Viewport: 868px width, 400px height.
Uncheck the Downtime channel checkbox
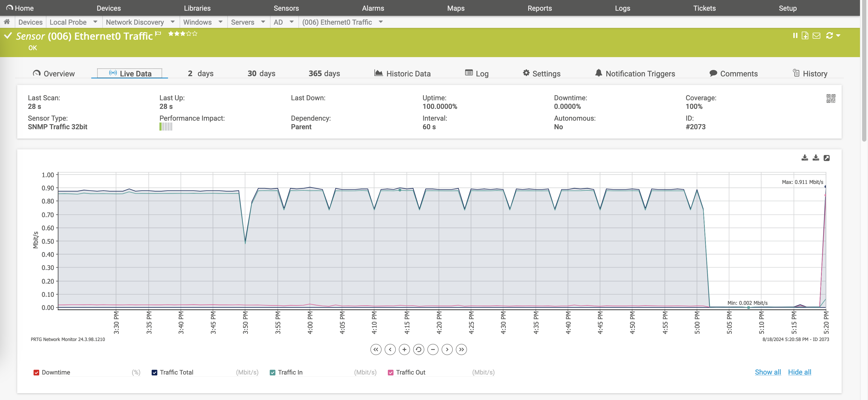point(37,372)
